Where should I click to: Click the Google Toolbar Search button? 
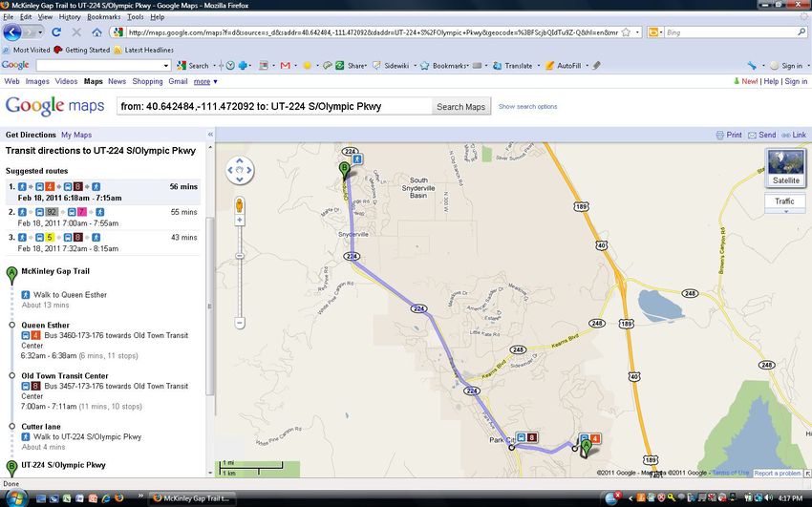193,66
